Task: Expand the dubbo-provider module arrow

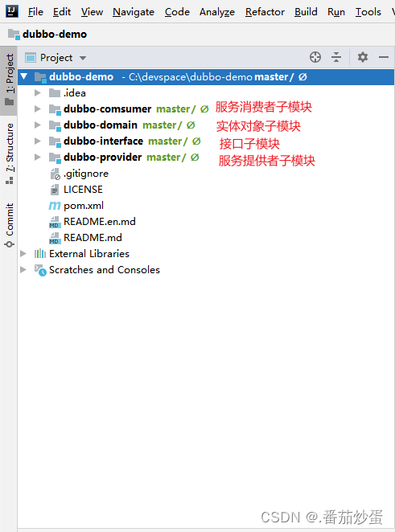Action: coord(38,158)
